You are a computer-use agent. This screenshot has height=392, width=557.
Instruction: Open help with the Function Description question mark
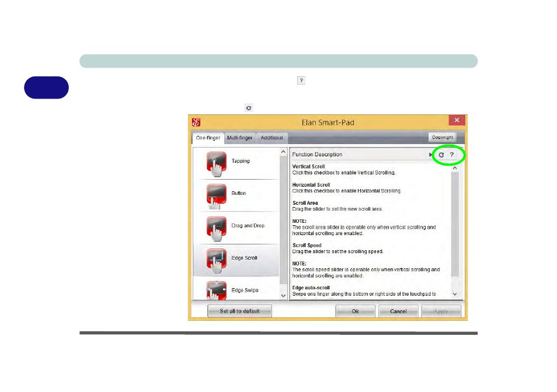pos(452,155)
